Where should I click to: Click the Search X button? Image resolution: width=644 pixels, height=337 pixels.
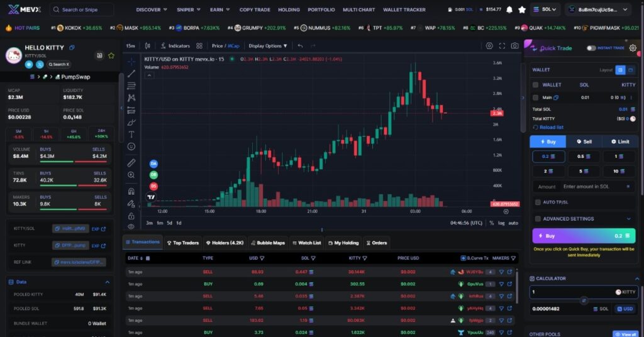click(x=59, y=64)
